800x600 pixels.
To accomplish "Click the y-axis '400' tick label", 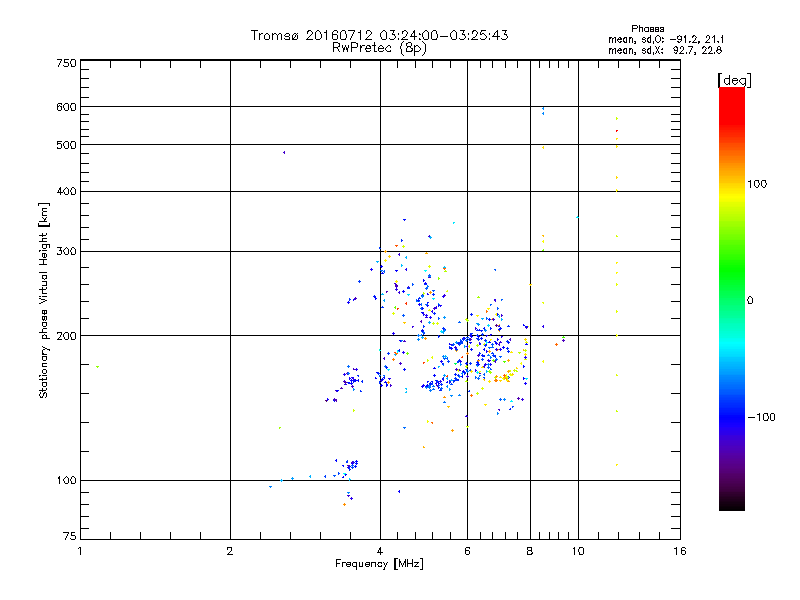I will (x=66, y=191).
